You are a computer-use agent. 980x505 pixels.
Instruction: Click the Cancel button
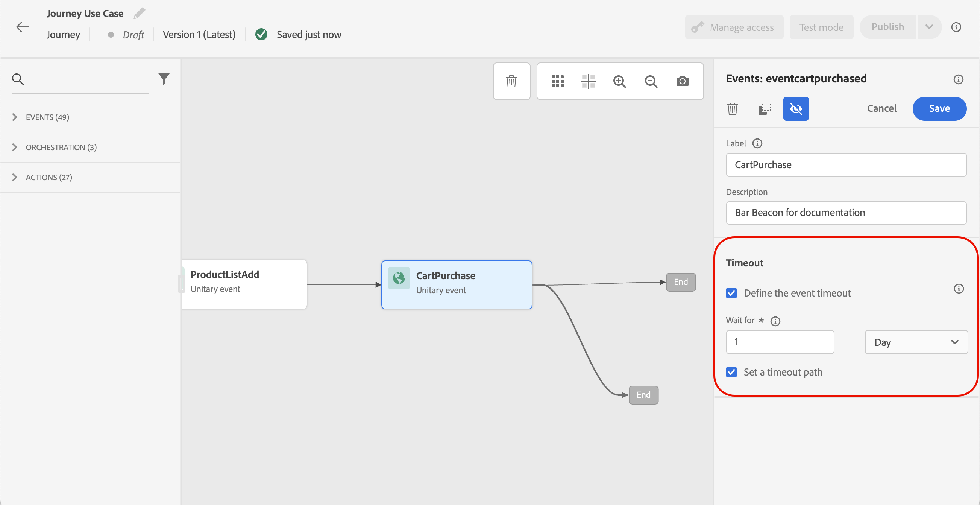point(881,108)
